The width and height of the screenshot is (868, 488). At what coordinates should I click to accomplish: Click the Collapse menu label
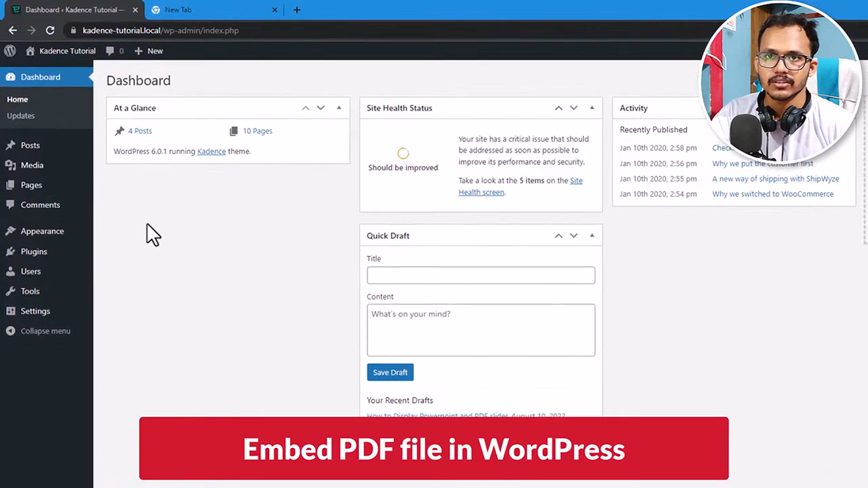click(46, 331)
